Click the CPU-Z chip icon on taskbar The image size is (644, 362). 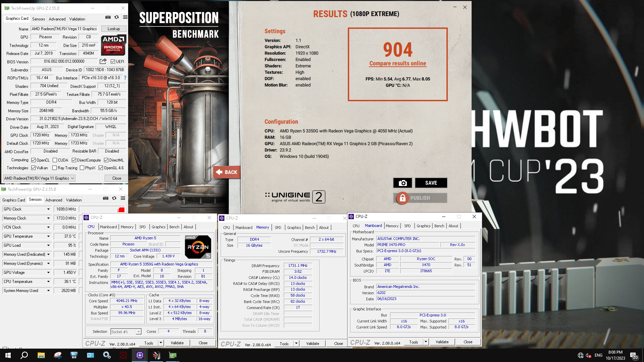[x=140, y=355]
